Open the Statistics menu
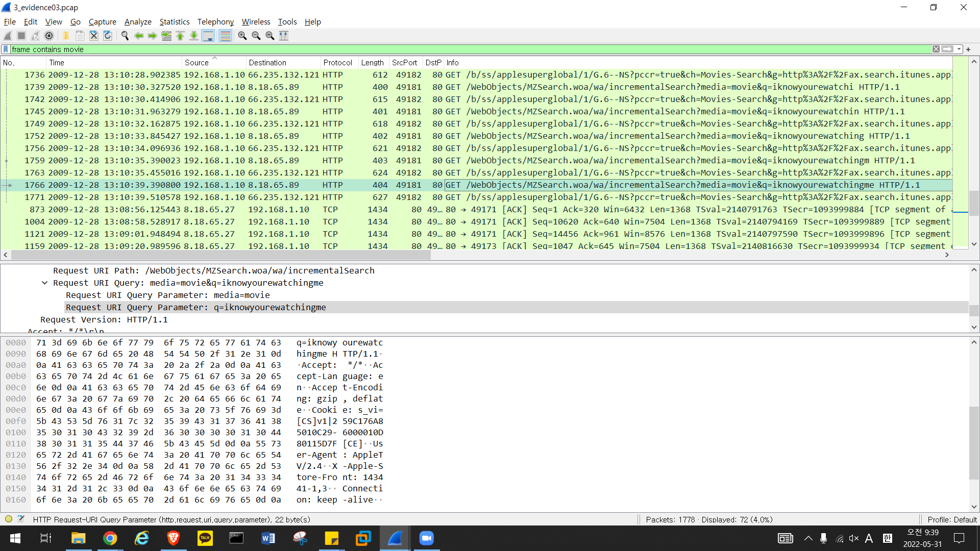Image resolution: width=980 pixels, height=551 pixels. pyautogui.click(x=174, y=22)
